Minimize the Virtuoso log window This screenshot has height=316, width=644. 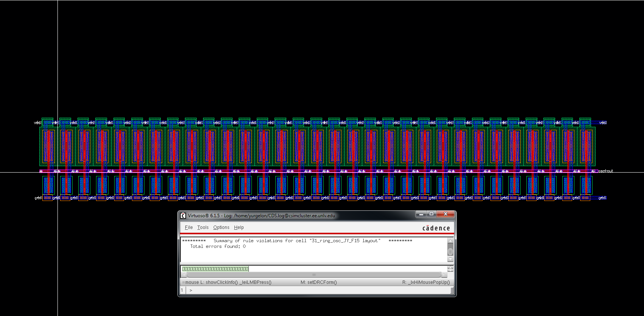(421, 214)
